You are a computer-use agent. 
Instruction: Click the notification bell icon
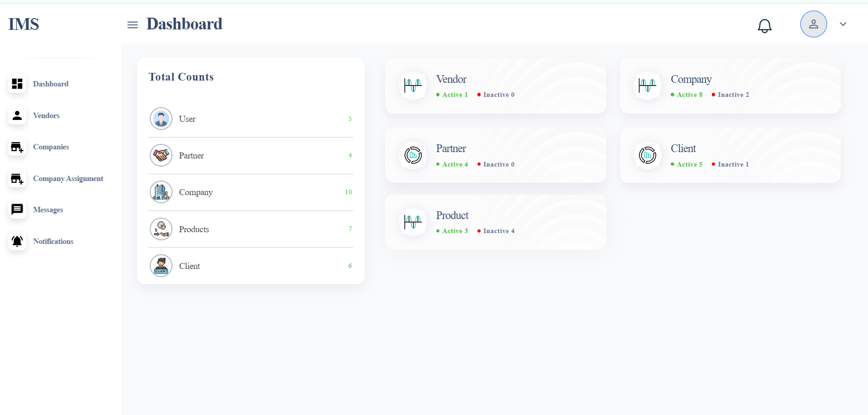(x=764, y=26)
